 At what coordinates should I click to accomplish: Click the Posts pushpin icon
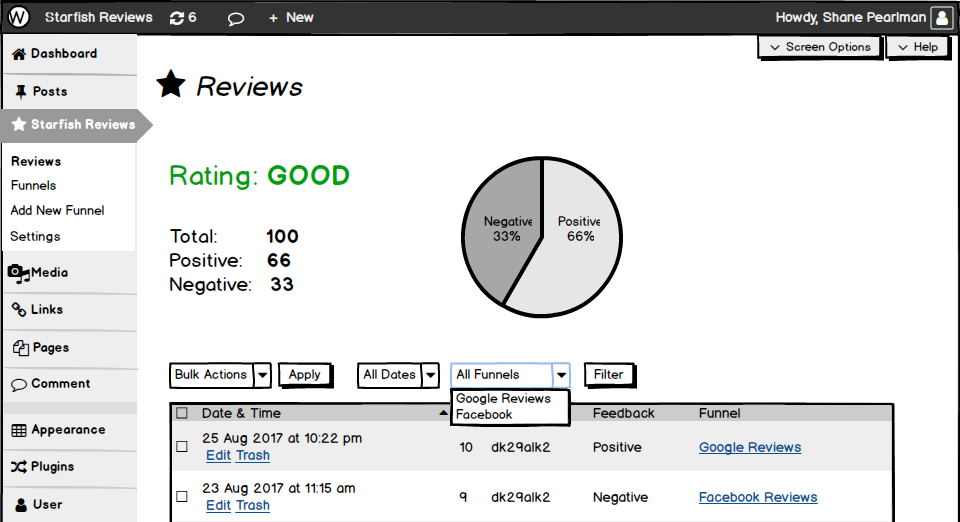pyautogui.click(x=21, y=92)
